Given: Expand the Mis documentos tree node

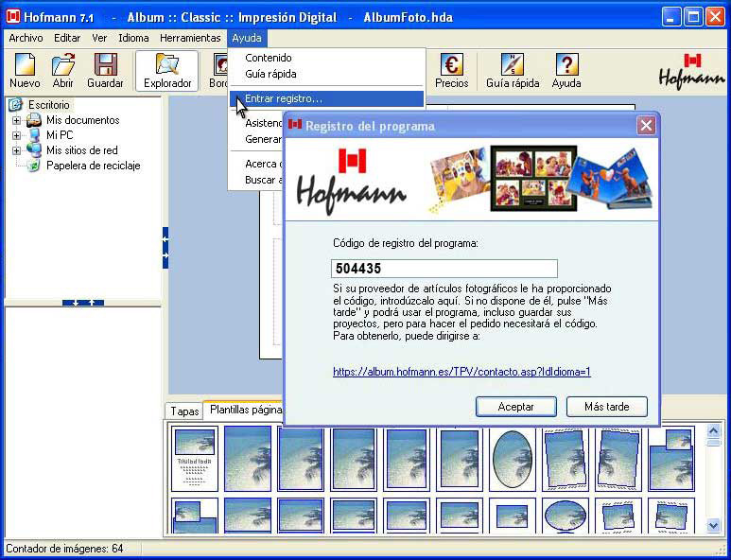Looking at the screenshot, I should pos(16,120).
